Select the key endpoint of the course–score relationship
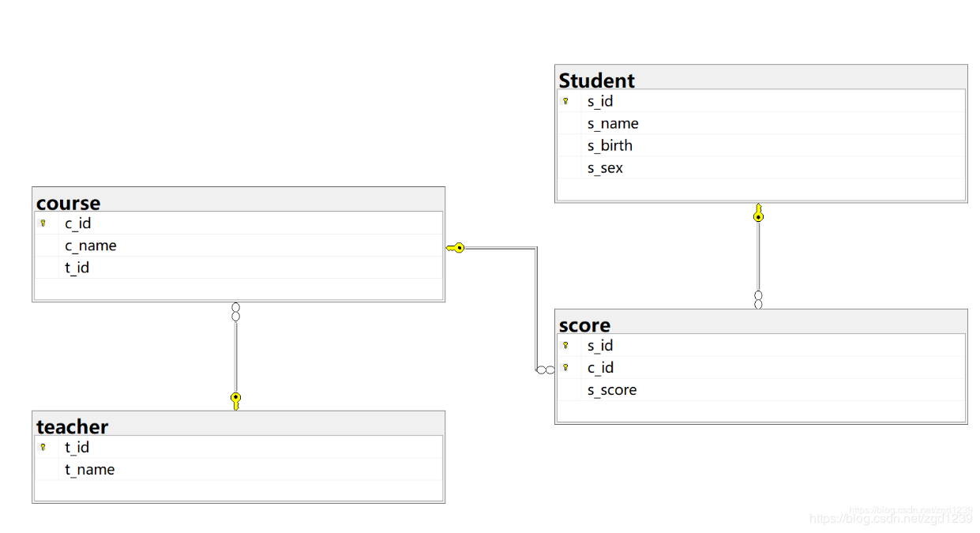980x533 pixels. pos(456,248)
